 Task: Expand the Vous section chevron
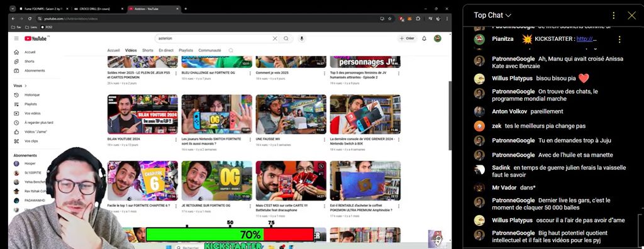[26, 86]
